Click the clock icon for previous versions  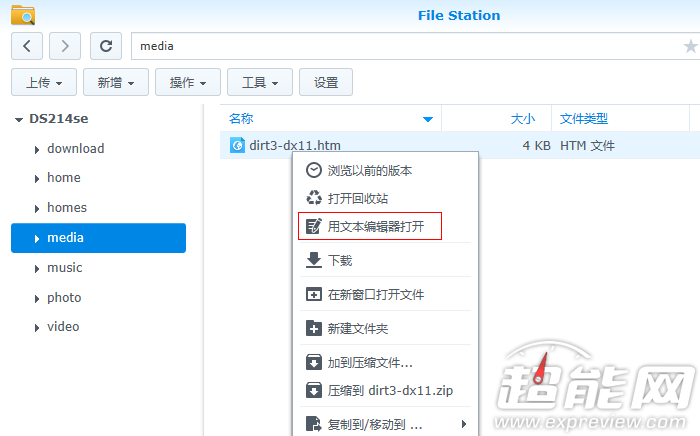pyautogui.click(x=313, y=170)
